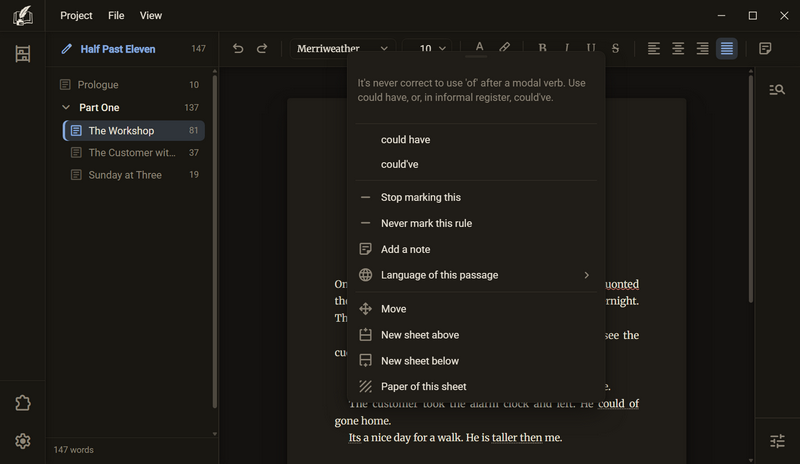
Task: Center align text
Action: point(678,48)
